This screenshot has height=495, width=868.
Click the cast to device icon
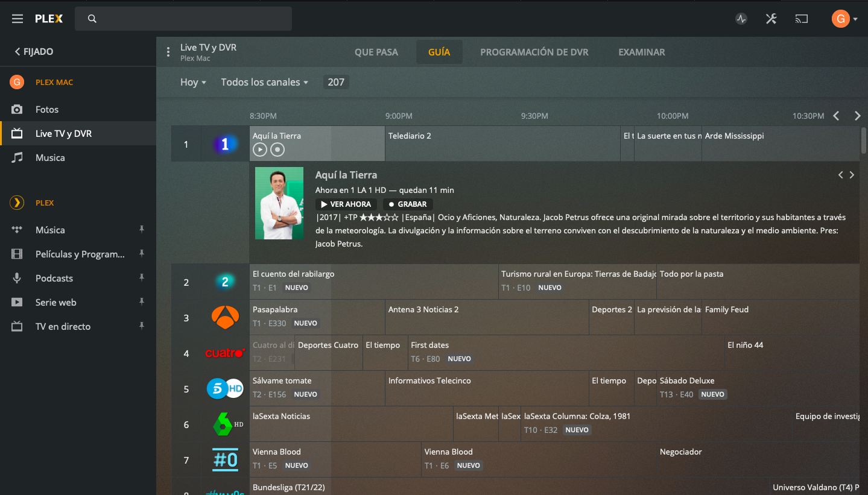(801, 19)
